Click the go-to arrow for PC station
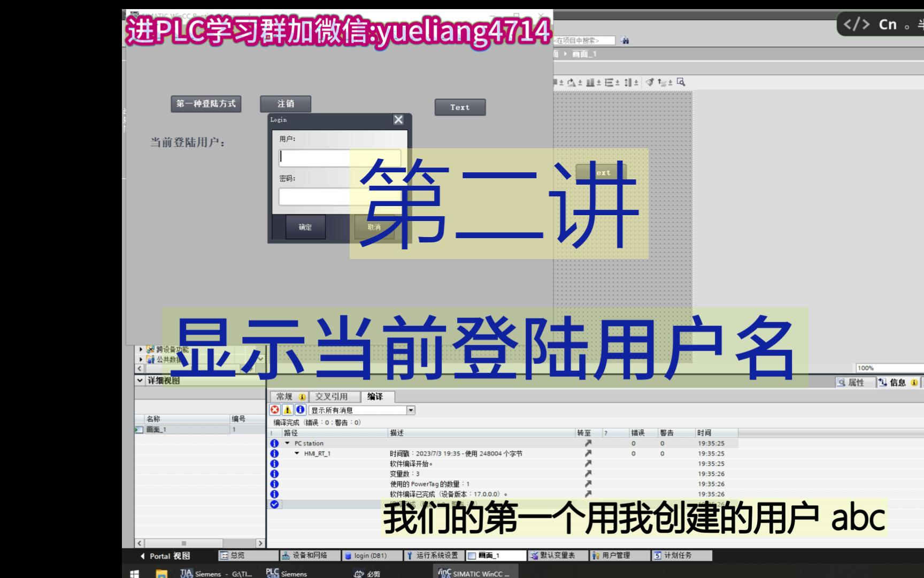The width and height of the screenshot is (924, 578). coord(588,443)
